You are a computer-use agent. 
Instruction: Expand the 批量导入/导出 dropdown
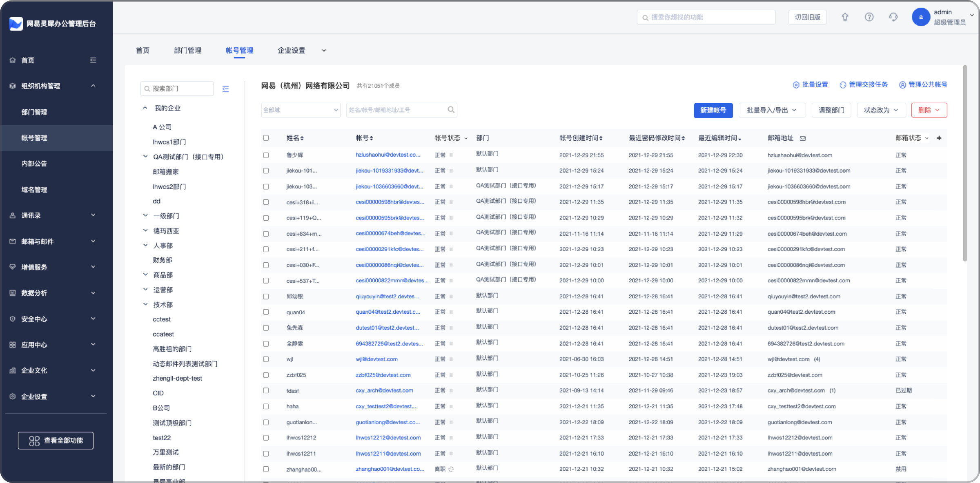pos(771,110)
